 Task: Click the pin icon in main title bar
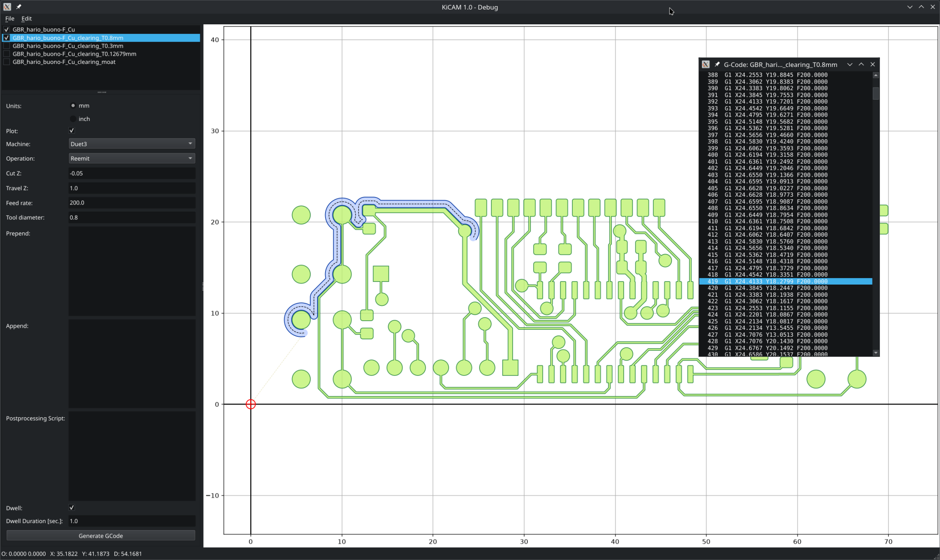point(19,7)
